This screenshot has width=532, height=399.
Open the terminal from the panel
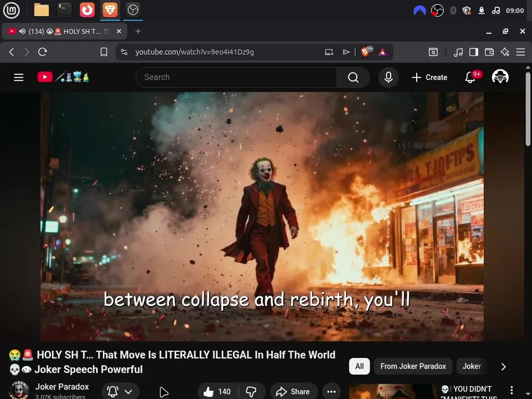coord(64,10)
